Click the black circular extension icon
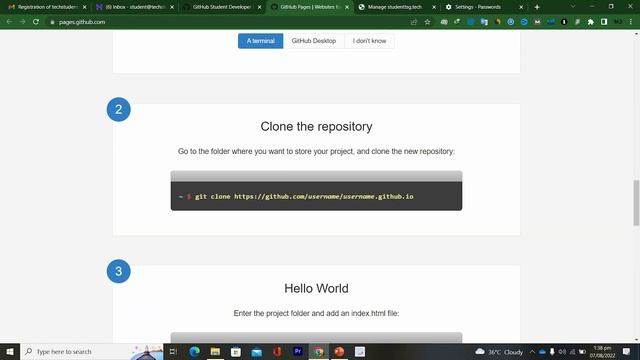Image resolution: width=640 pixels, height=360 pixels. (x=564, y=22)
